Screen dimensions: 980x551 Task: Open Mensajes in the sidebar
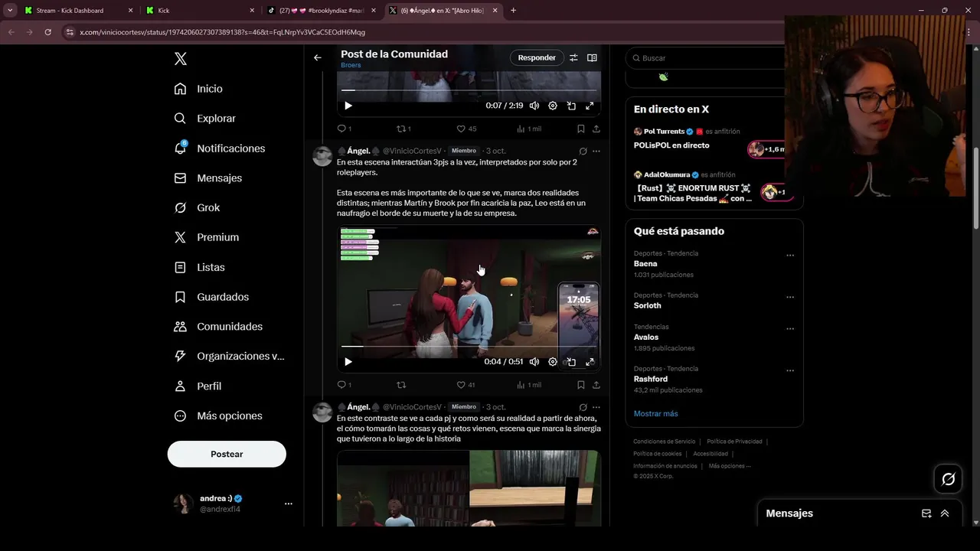coord(207,178)
